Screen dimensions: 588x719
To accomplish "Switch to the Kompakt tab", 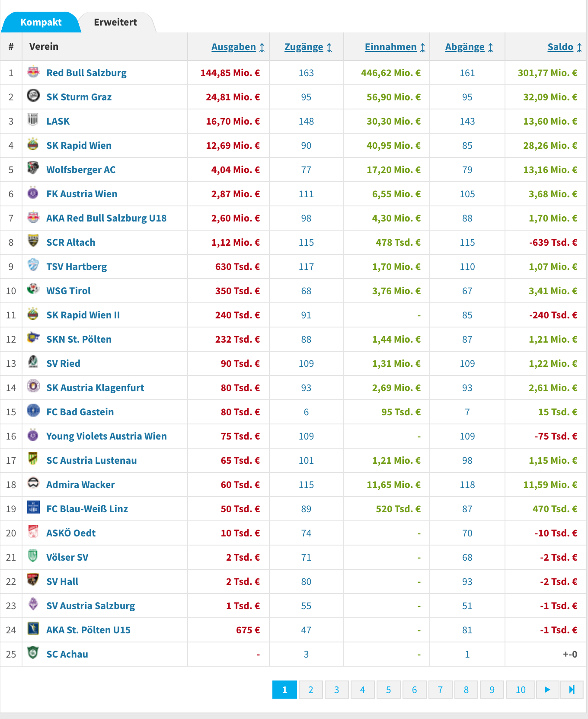I will pos(41,22).
